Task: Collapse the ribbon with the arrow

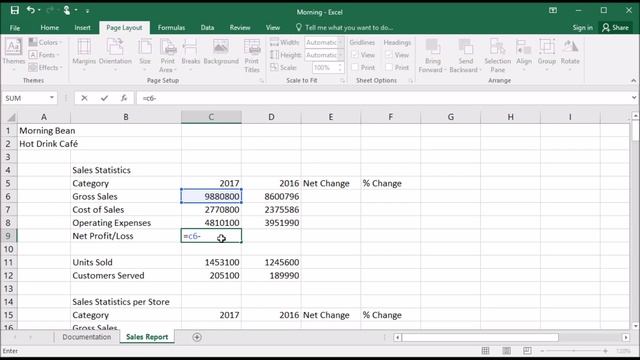Action: [633, 81]
